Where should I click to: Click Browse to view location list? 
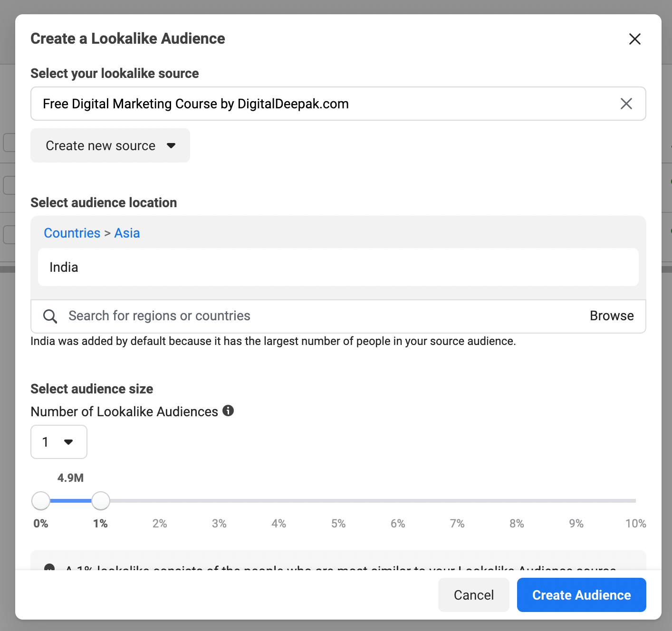[x=612, y=316]
